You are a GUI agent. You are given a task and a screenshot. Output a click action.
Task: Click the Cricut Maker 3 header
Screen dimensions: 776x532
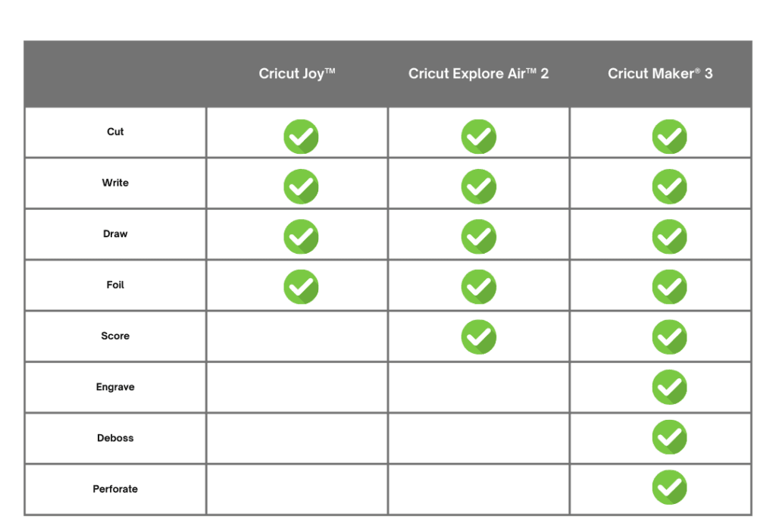pos(660,74)
